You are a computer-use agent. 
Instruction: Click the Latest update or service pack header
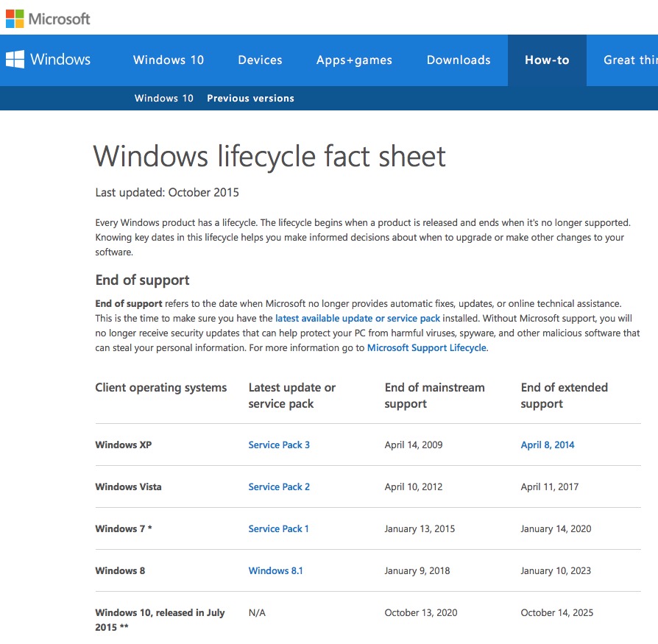[x=292, y=395]
